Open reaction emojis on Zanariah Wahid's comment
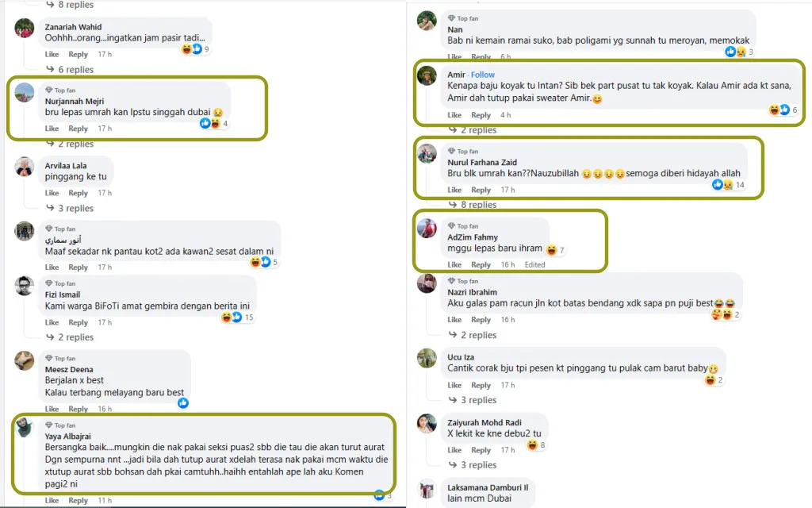This screenshot has height=508, width=812. click(x=190, y=49)
